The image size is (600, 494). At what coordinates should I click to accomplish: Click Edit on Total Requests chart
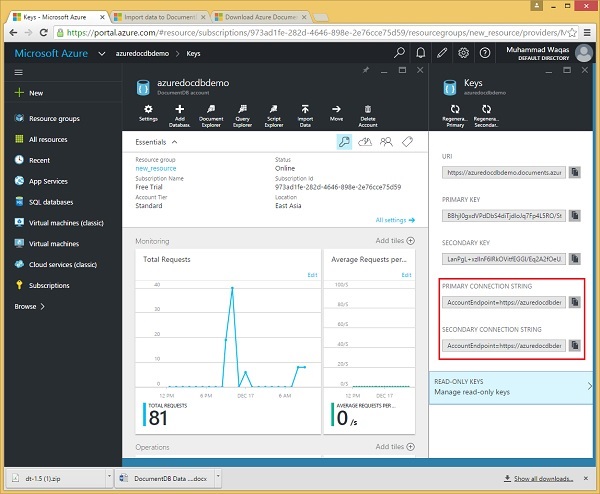[x=312, y=275]
